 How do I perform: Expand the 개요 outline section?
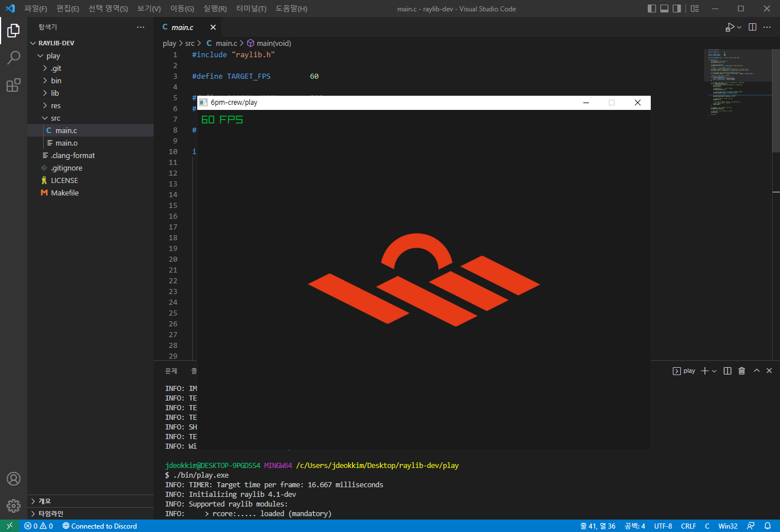91,501
